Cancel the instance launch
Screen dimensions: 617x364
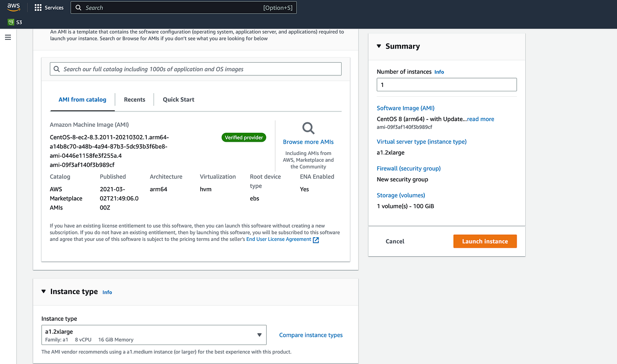[x=394, y=241]
